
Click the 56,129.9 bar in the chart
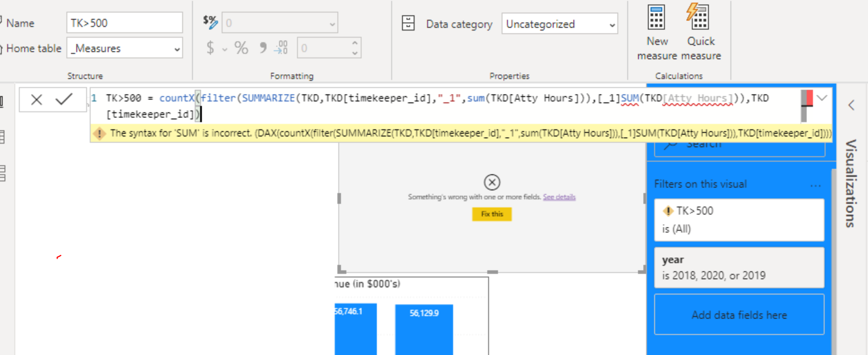[x=424, y=330]
